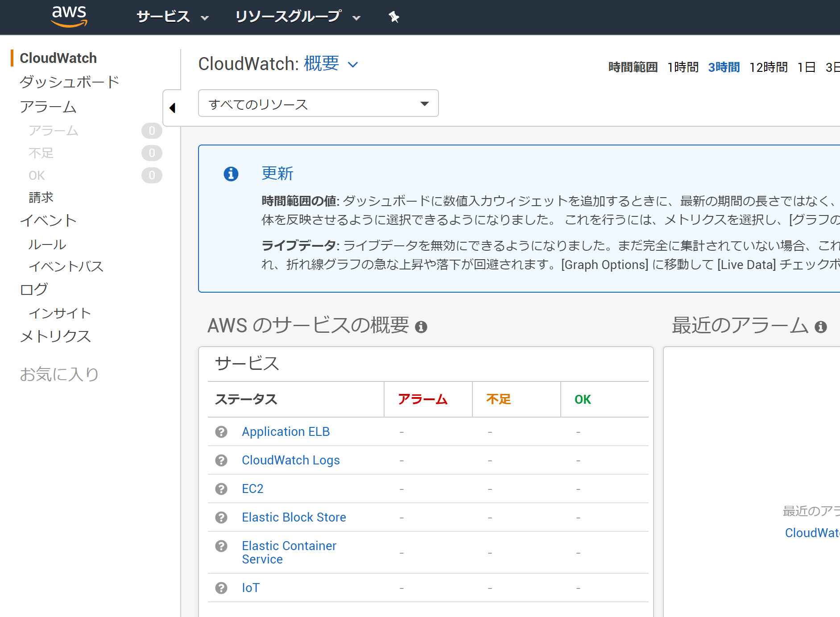Open the アラーム section in sidebar
The width and height of the screenshot is (840, 617).
(48, 107)
